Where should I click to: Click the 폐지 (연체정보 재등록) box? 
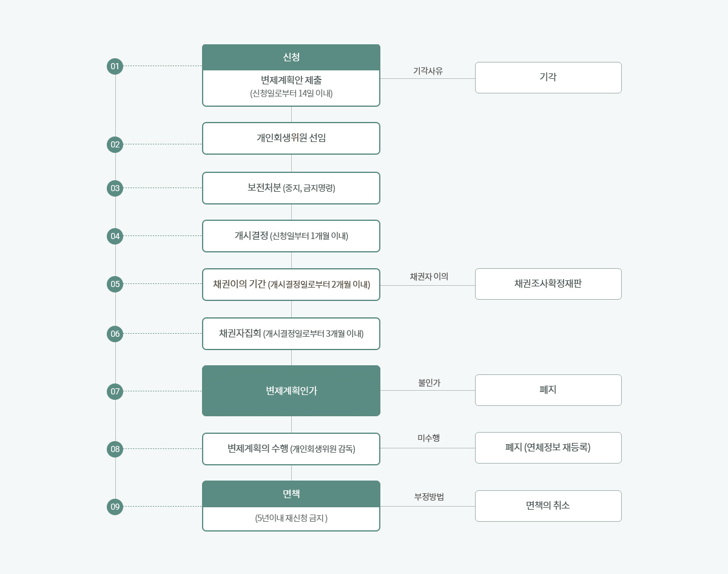tap(548, 448)
